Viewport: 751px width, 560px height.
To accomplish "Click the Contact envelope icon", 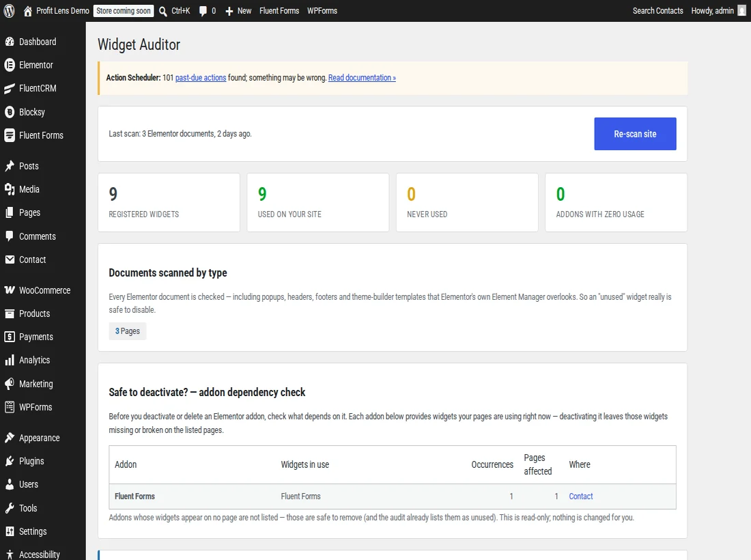I will [x=10, y=259].
